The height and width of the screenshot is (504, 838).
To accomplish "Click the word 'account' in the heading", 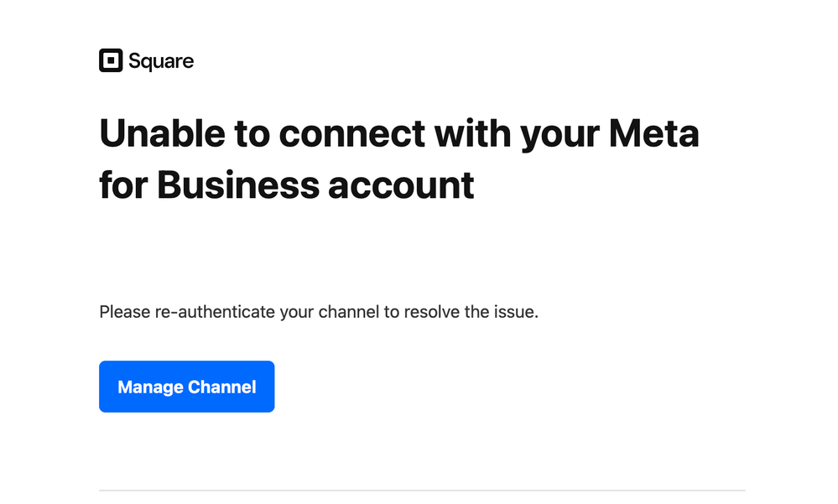I will (x=401, y=184).
